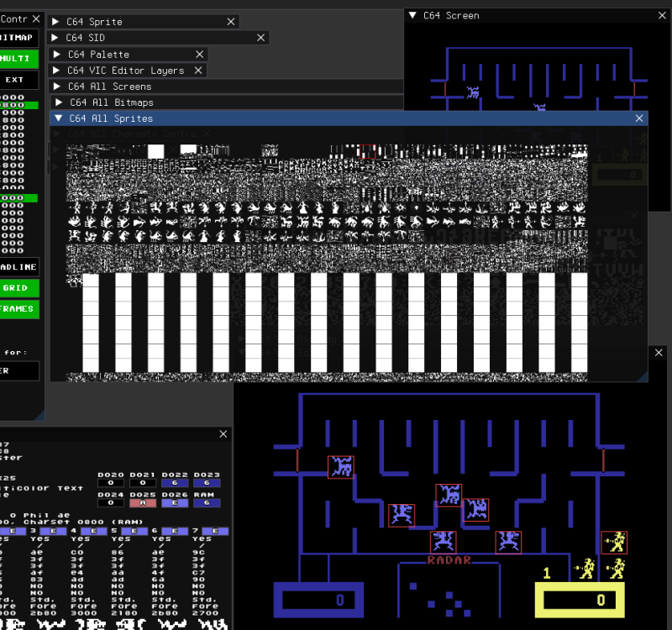Close the VIC state panel with D020 registers
The height and width of the screenshot is (630, 672).
pos(223,434)
